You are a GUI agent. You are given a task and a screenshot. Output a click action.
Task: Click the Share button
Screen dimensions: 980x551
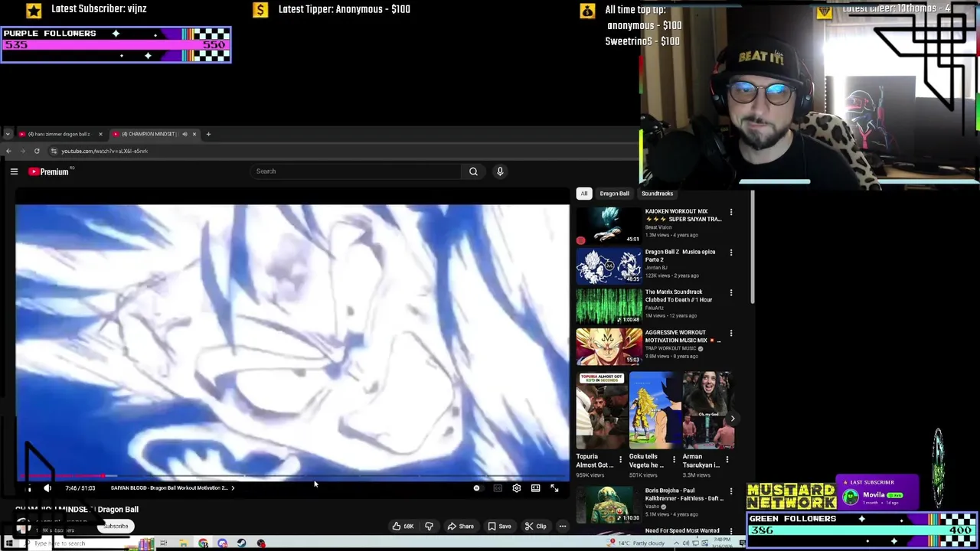click(460, 527)
